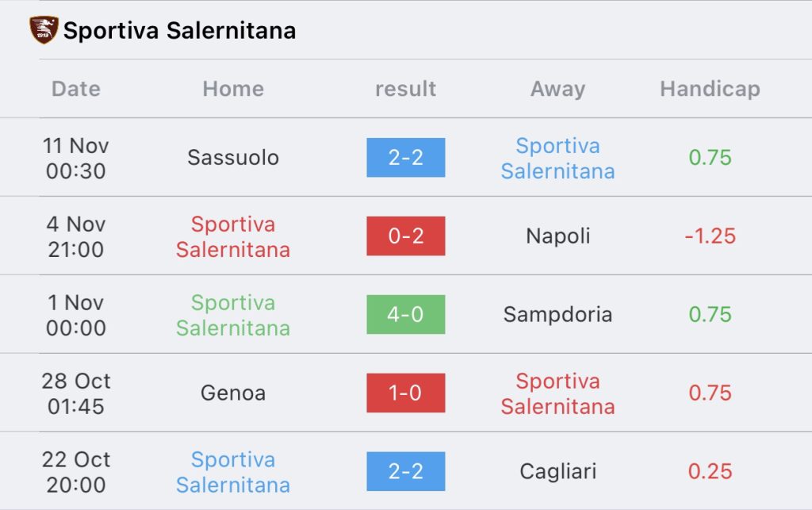Select the 28 Oct 01:45 match date
Image resolution: width=812 pixels, height=510 pixels.
[75, 393]
